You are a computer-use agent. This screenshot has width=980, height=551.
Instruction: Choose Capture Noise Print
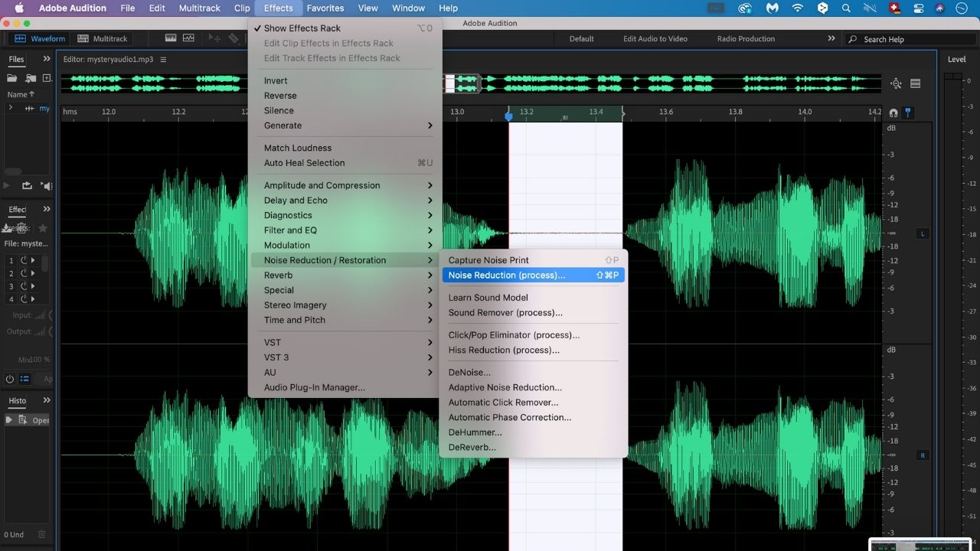coord(534,260)
